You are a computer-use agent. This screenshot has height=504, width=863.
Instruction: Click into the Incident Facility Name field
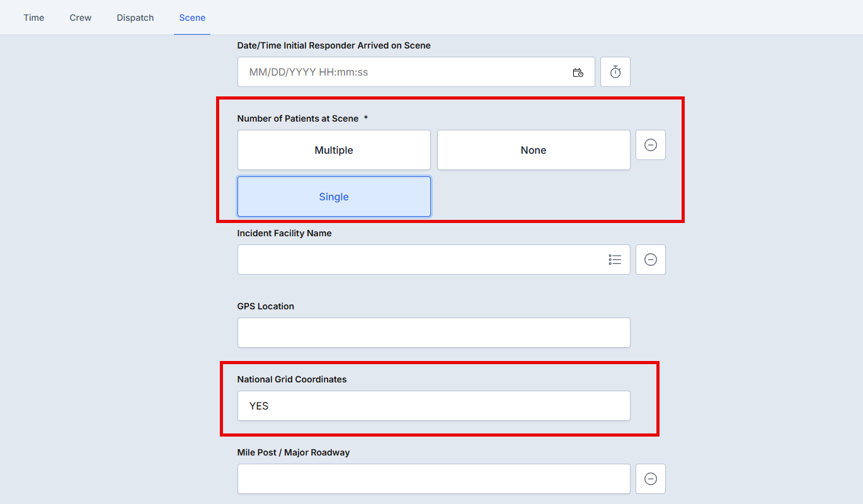pyautogui.click(x=416, y=260)
